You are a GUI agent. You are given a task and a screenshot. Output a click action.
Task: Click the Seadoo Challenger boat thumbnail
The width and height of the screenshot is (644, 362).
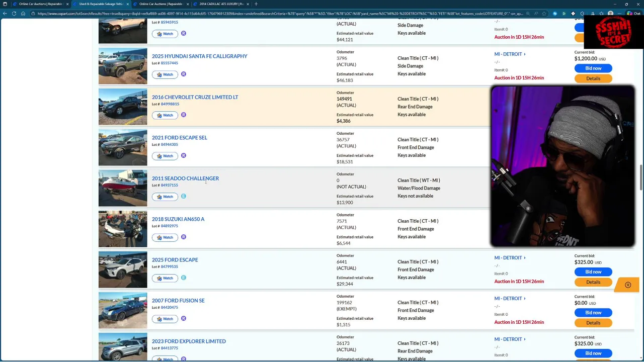tap(123, 188)
